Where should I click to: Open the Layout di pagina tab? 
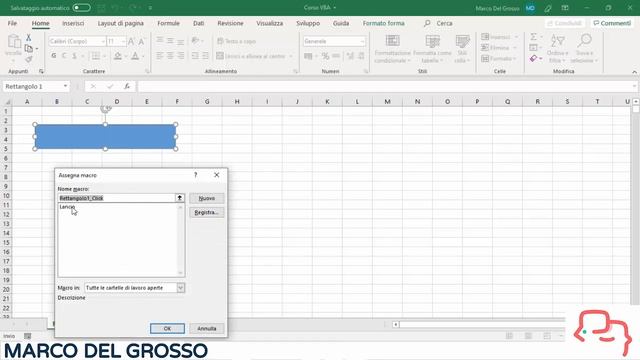(120, 23)
